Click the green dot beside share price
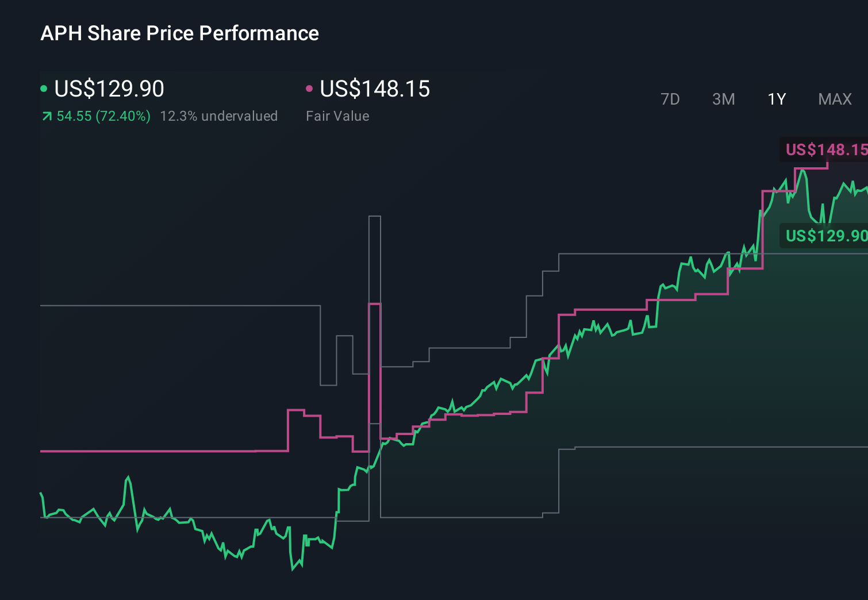Screen dimensions: 868x600 pos(44,89)
